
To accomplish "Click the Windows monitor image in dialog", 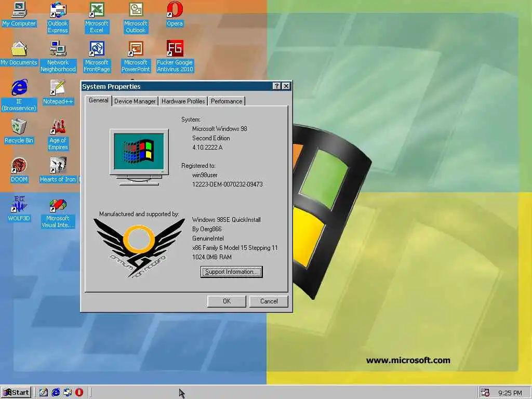I will coord(139,157).
